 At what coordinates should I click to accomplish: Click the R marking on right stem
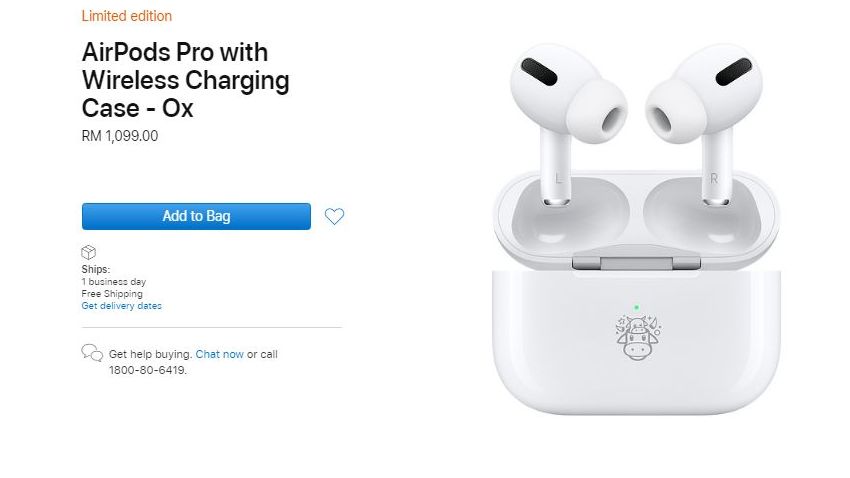(714, 178)
